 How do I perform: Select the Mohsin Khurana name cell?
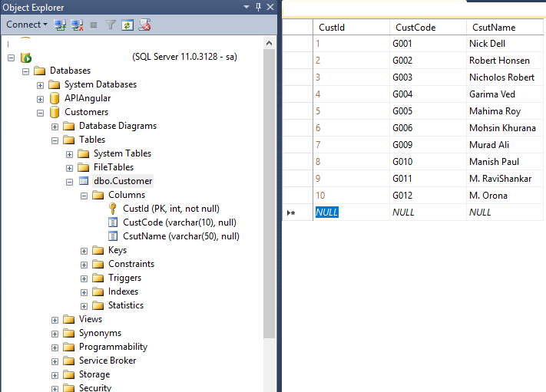click(505, 128)
